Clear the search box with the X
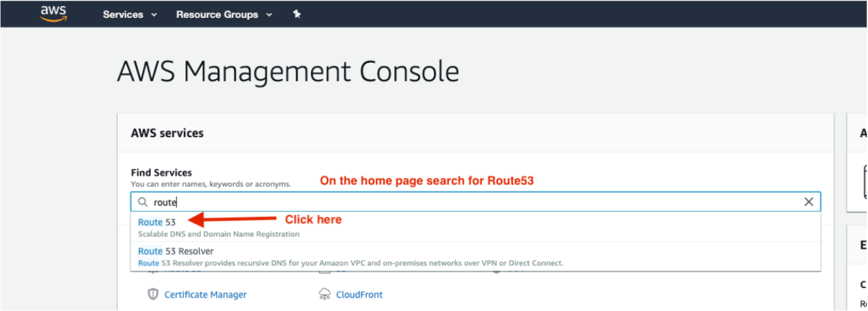Viewport: 868px width, 311px height. tap(809, 202)
